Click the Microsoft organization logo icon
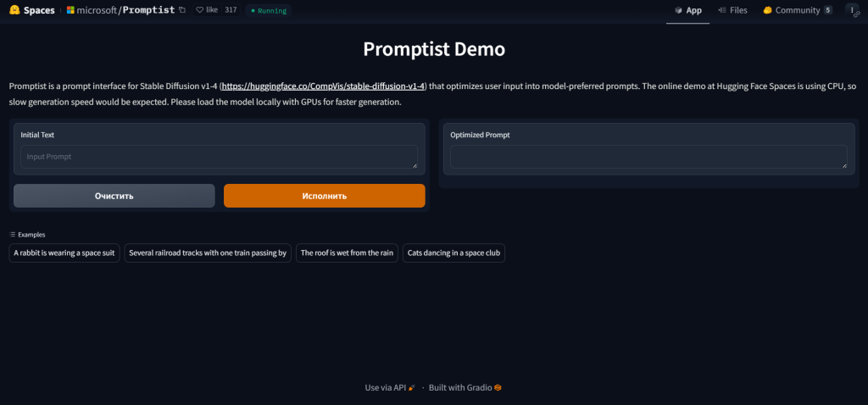Image resolution: width=868 pixels, height=405 pixels. (x=70, y=10)
